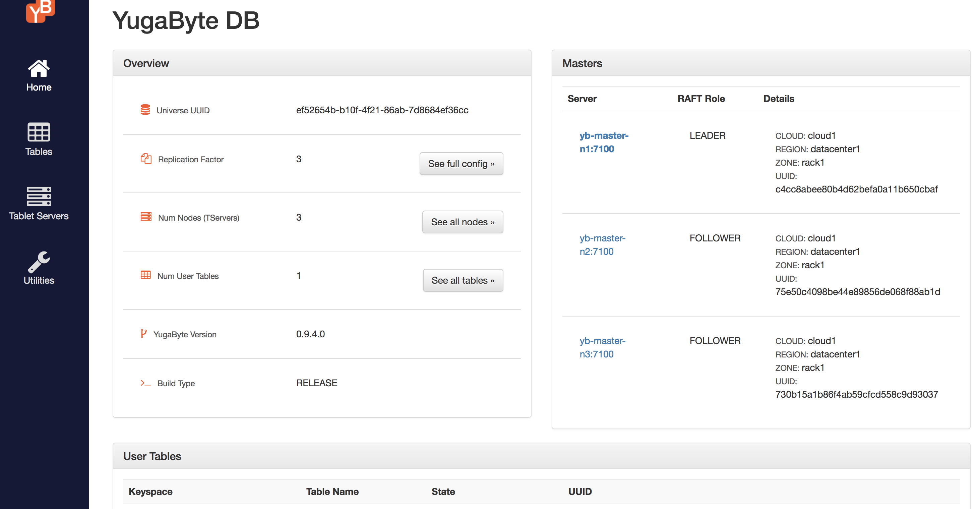This screenshot has height=509, width=980.
Task: Click FOLLOWER role for yb-master-n3
Action: [715, 341]
